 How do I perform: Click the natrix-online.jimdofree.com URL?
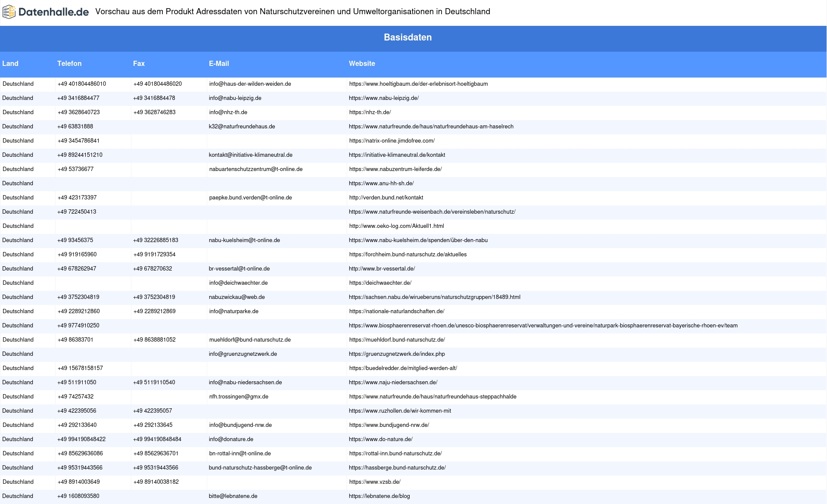tap(392, 141)
